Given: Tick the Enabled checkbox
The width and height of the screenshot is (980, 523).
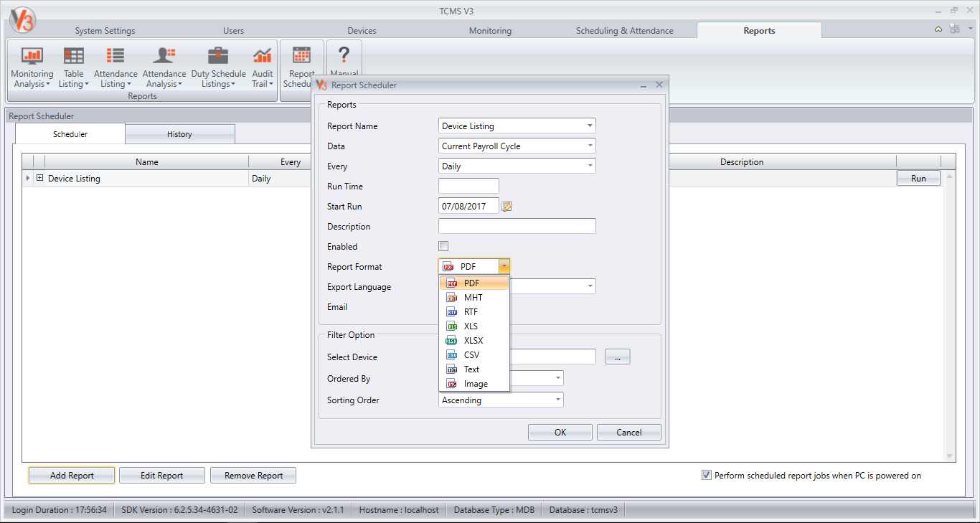Looking at the screenshot, I should [x=443, y=246].
